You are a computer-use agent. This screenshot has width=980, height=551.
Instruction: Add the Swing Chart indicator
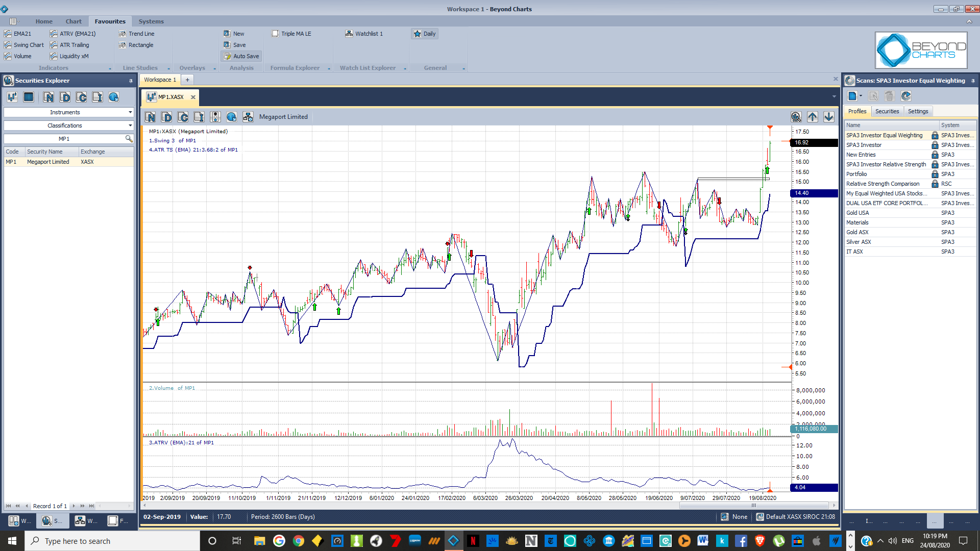pyautogui.click(x=24, y=45)
